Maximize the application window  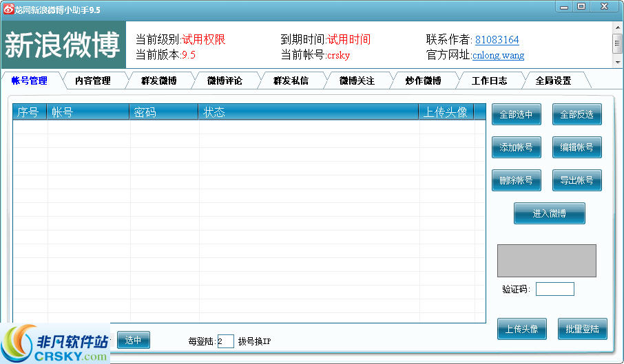[x=581, y=7]
